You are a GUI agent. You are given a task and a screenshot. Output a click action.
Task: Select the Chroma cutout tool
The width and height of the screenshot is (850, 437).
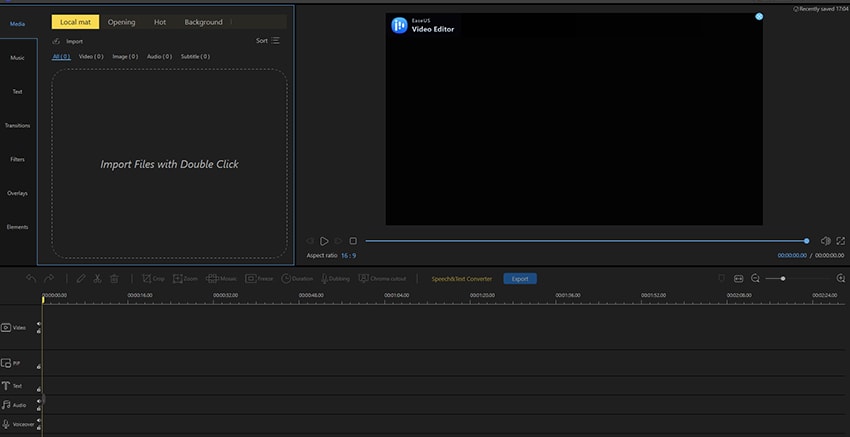pyautogui.click(x=382, y=279)
